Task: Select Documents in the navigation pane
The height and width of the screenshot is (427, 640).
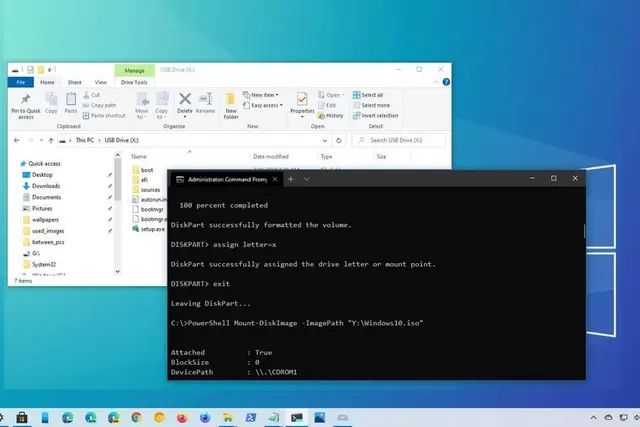Action: [x=42, y=197]
